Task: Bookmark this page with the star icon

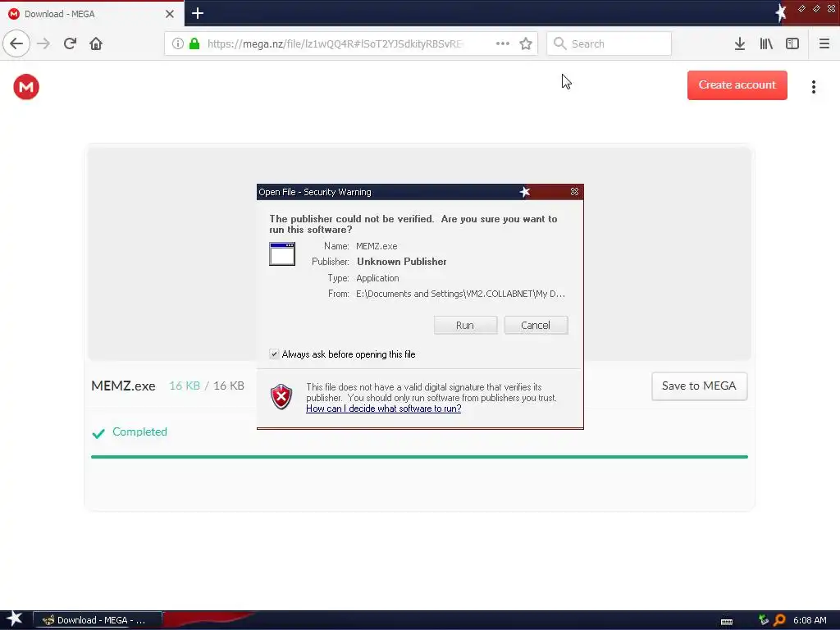Action: [526, 43]
